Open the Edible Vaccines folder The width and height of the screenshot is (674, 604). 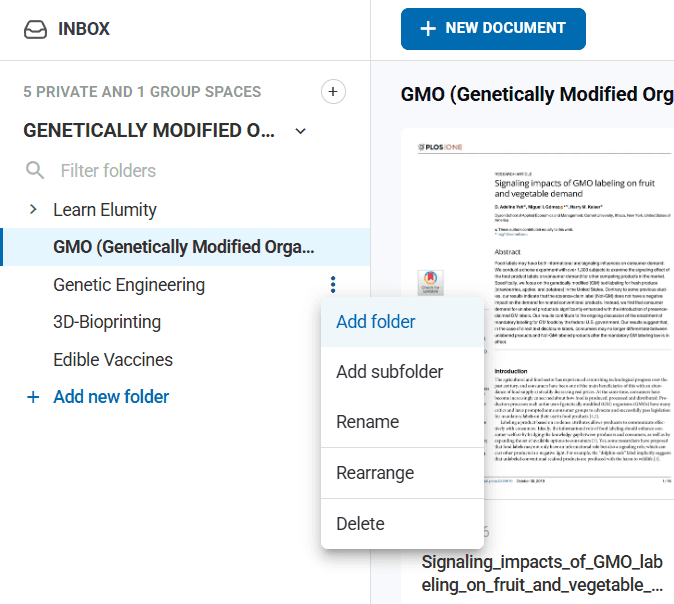tap(113, 360)
